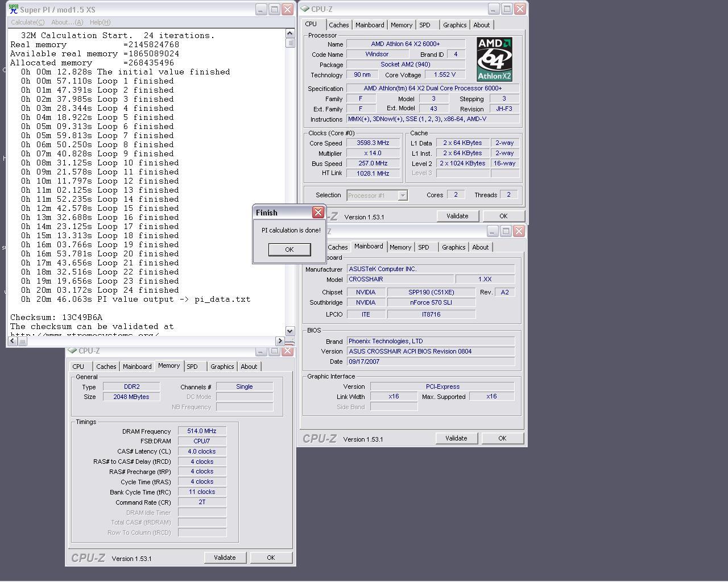
Task: Click the Super PI vertical scrollbar up arrow
Action: pos(290,34)
